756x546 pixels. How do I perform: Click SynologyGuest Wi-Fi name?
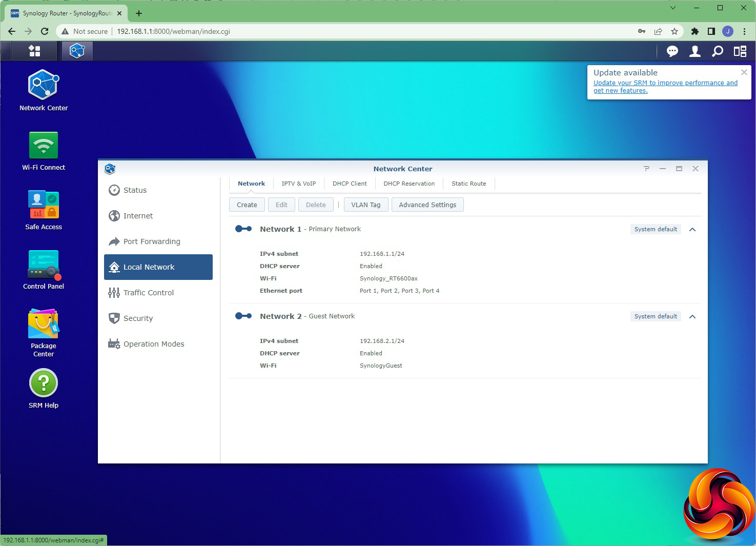pos(381,366)
